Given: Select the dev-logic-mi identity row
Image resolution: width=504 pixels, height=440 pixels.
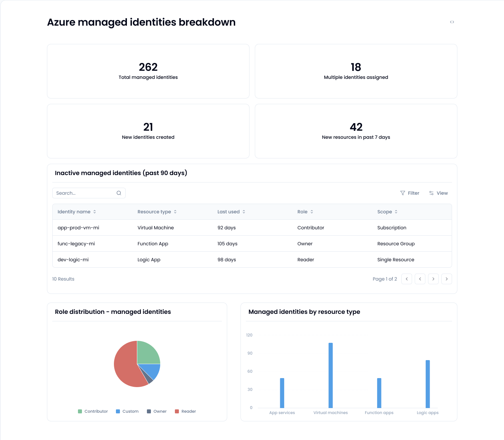Looking at the screenshot, I should [252, 260].
